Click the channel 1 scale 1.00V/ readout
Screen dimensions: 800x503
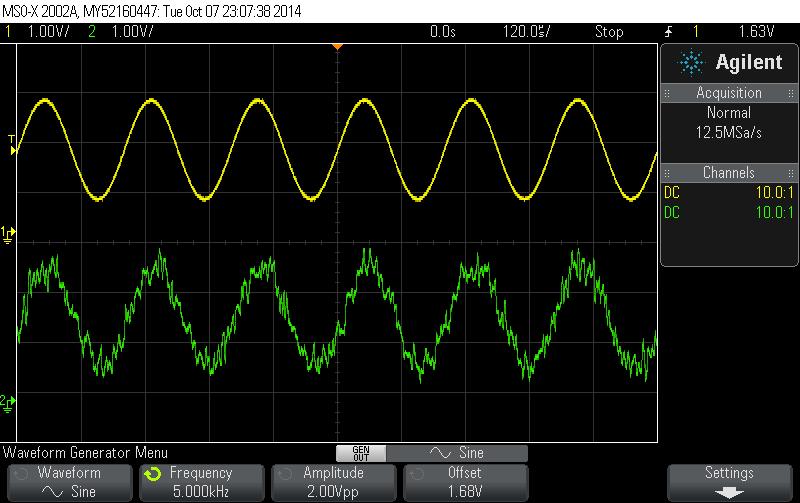pyautogui.click(x=48, y=32)
